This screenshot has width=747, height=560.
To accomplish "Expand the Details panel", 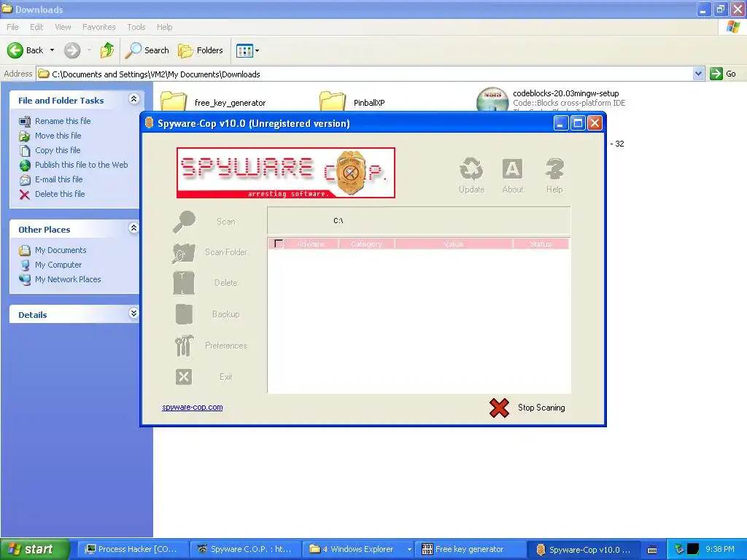I will [x=134, y=314].
